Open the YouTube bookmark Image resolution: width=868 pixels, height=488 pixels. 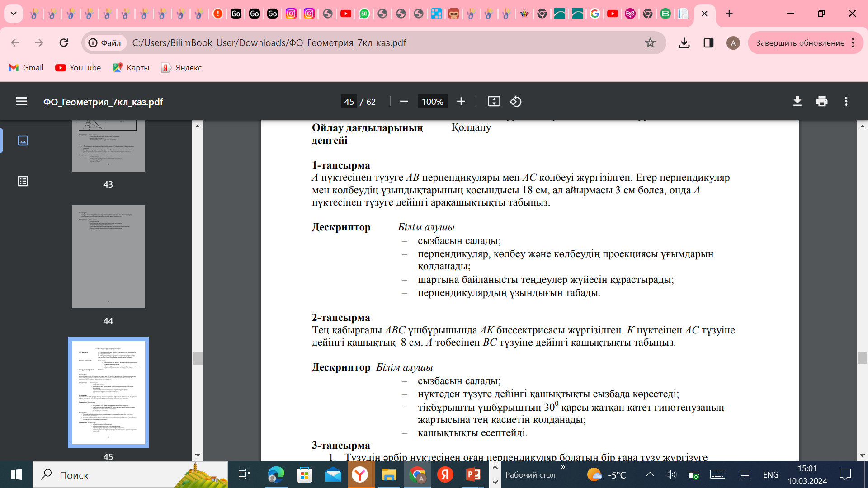(78, 68)
